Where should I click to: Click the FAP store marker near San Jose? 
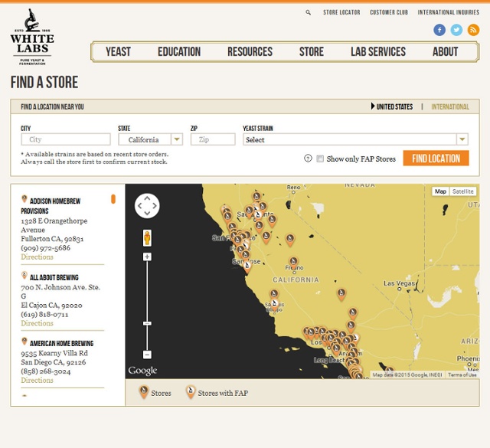[x=247, y=267]
